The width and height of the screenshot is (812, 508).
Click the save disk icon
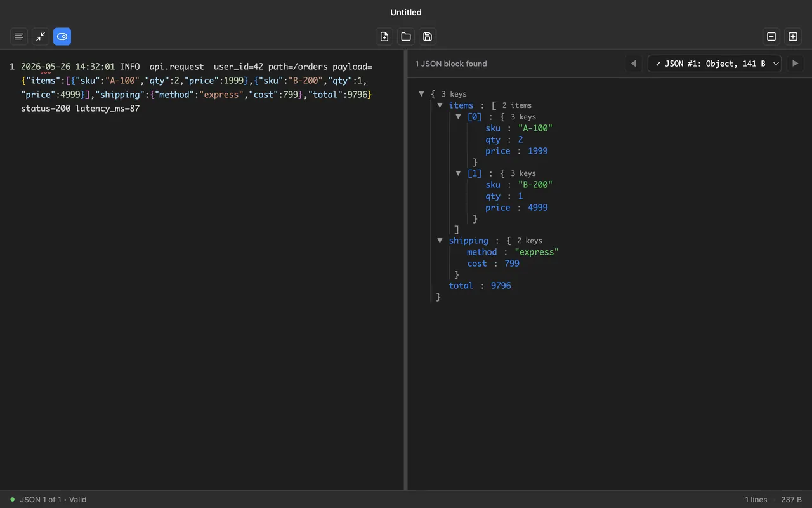click(x=428, y=37)
